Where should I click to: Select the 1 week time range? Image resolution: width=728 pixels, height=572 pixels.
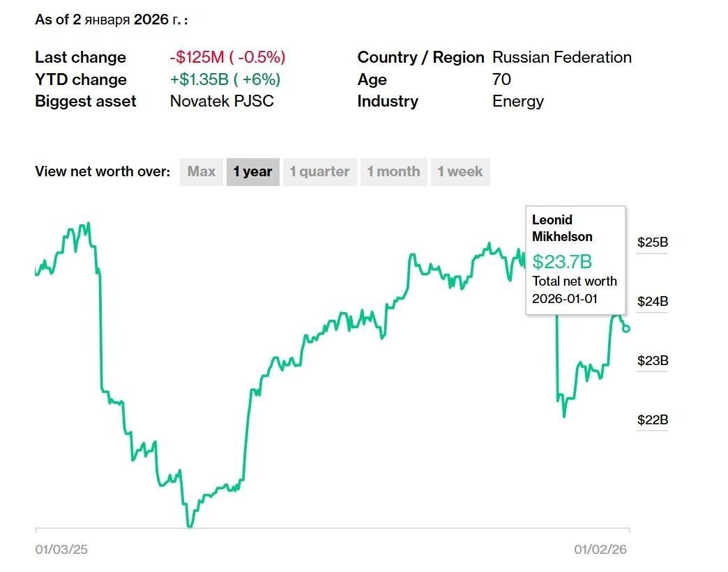(460, 171)
